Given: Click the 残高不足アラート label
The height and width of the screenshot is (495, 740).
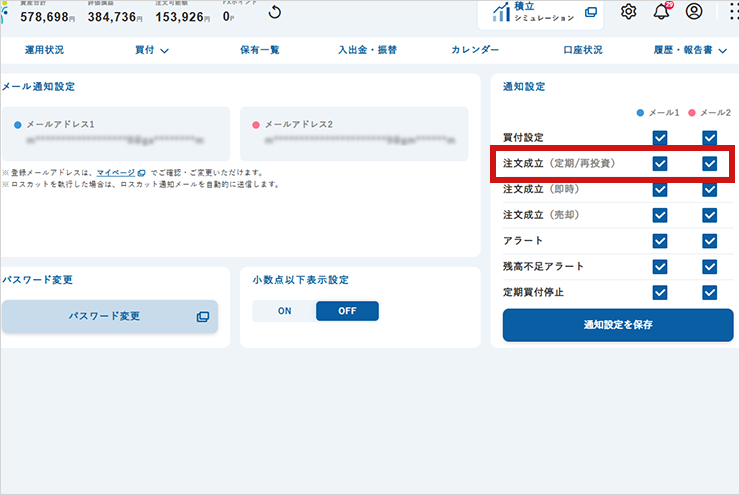Looking at the screenshot, I should pyautogui.click(x=543, y=267).
